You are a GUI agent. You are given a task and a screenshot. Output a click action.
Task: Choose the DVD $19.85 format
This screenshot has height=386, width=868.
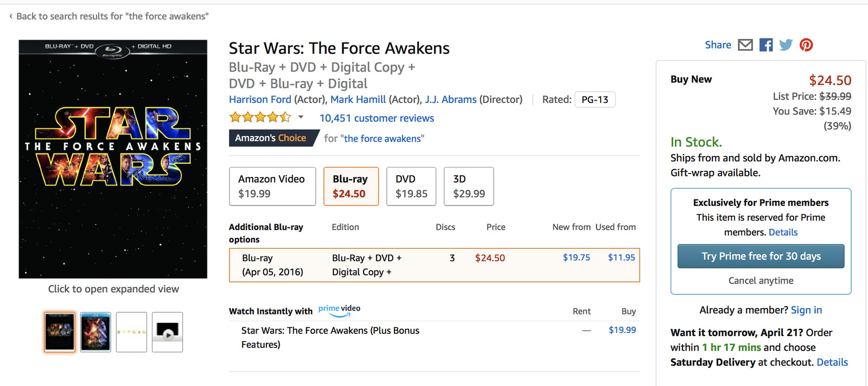(411, 186)
